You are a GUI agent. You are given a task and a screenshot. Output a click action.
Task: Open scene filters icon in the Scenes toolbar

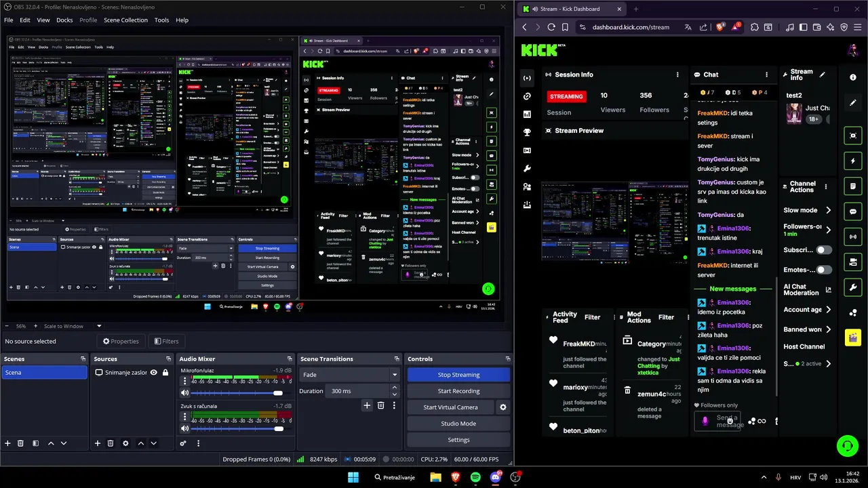click(x=35, y=443)
